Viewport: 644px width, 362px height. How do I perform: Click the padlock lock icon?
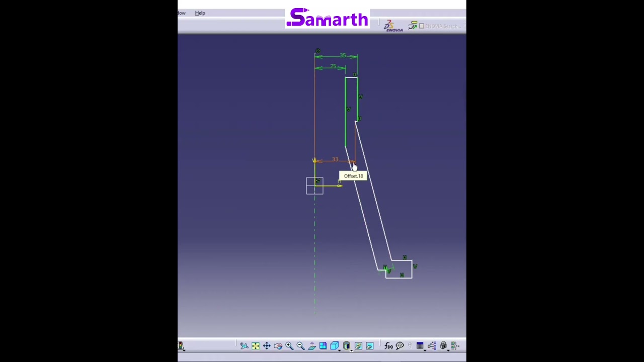(x=444, y=345)
